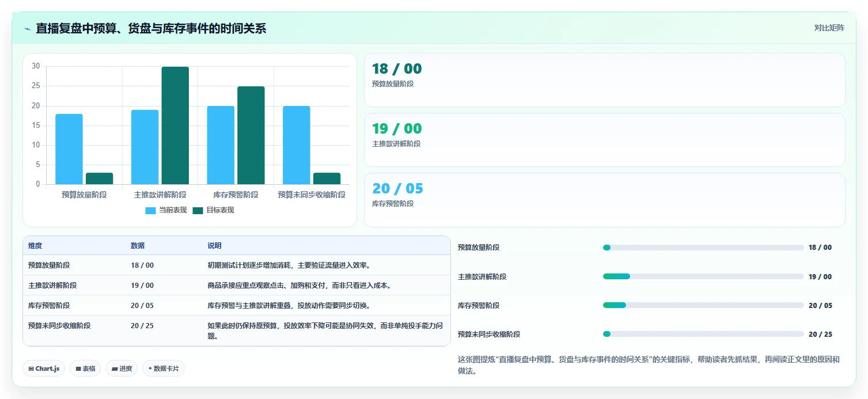Click the table value 20 / 05
The image size is (868, 399).
tap(142, 306)
